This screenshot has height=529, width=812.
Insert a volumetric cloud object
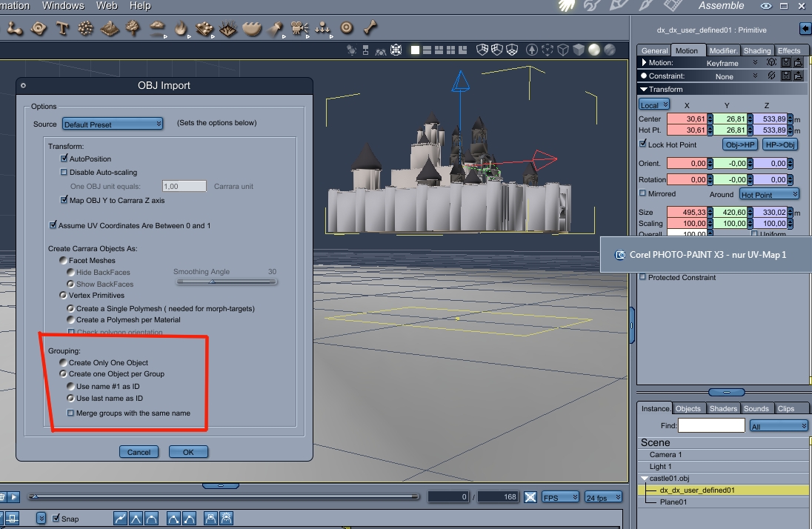[157, 27]
